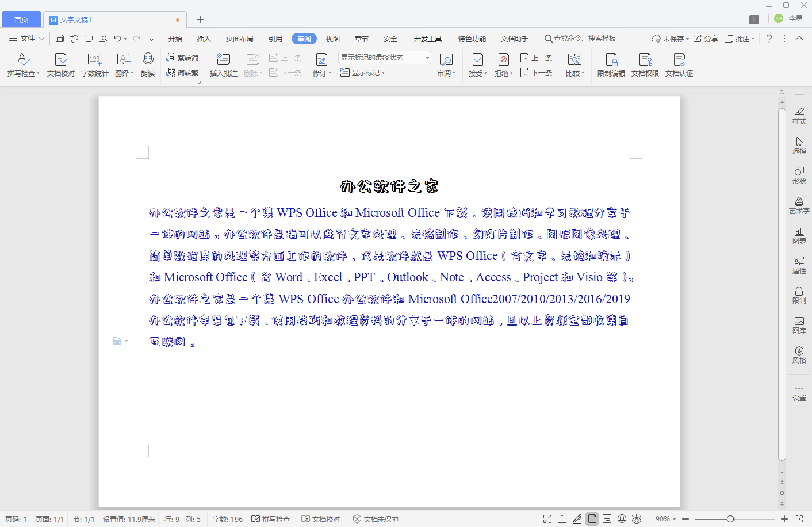Select page layout view in status bar
This screenshot has height=527, width=812.
click(592, 519)
